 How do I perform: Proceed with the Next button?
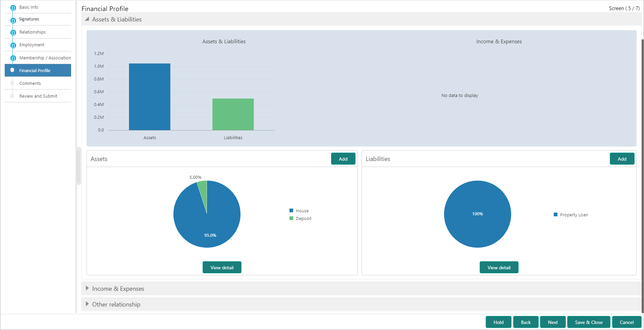pos(553,322)
